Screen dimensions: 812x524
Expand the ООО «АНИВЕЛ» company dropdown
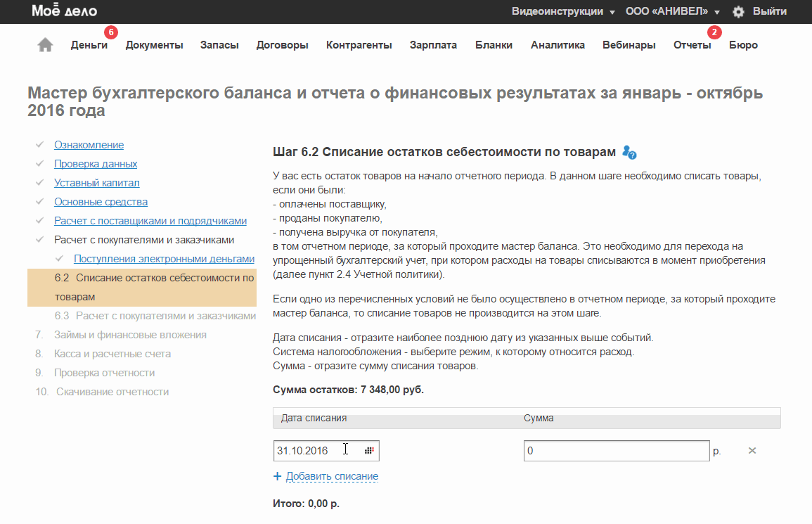tap(673, 12)
